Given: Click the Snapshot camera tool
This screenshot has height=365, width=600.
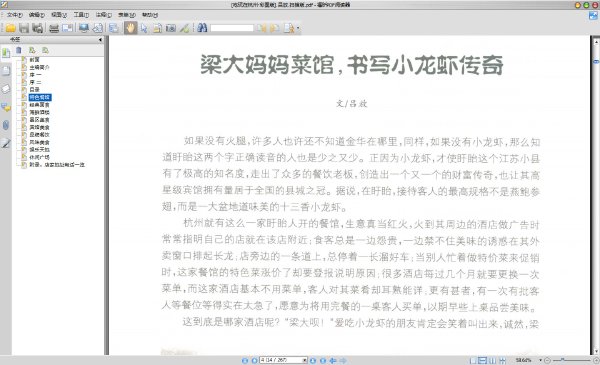Looking at the screenshot, I should coord(171,28).
